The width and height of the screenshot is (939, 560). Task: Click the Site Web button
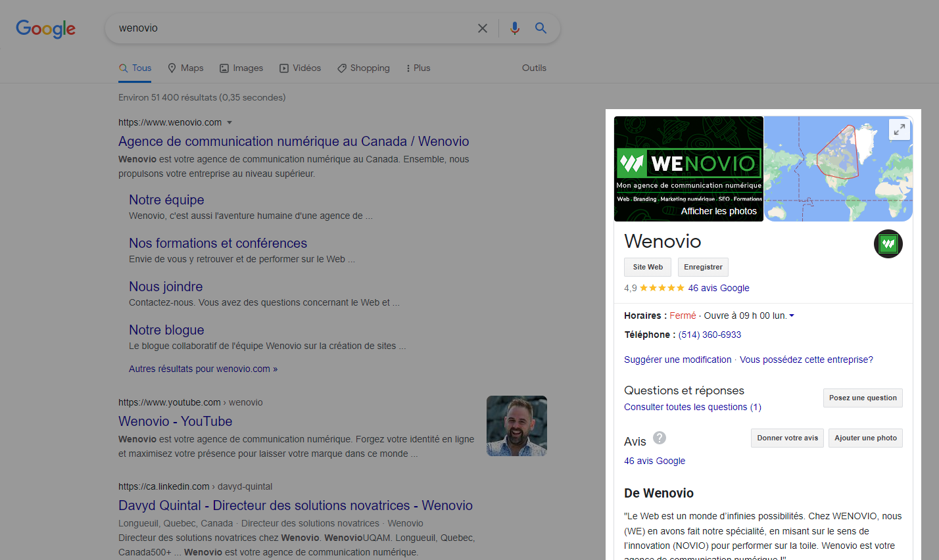tap(648, 267)
